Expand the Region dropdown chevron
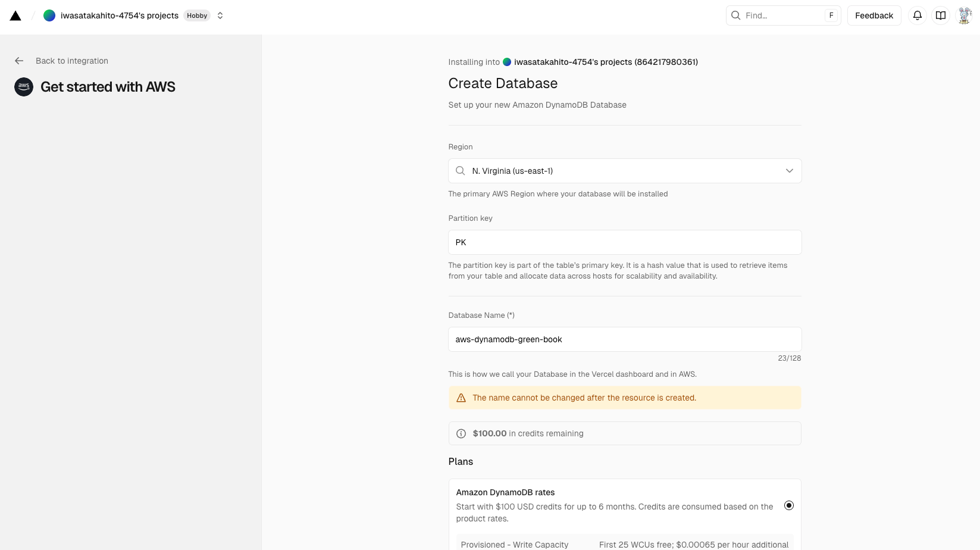Screen dimensions: 980x550 coord(789,171)
